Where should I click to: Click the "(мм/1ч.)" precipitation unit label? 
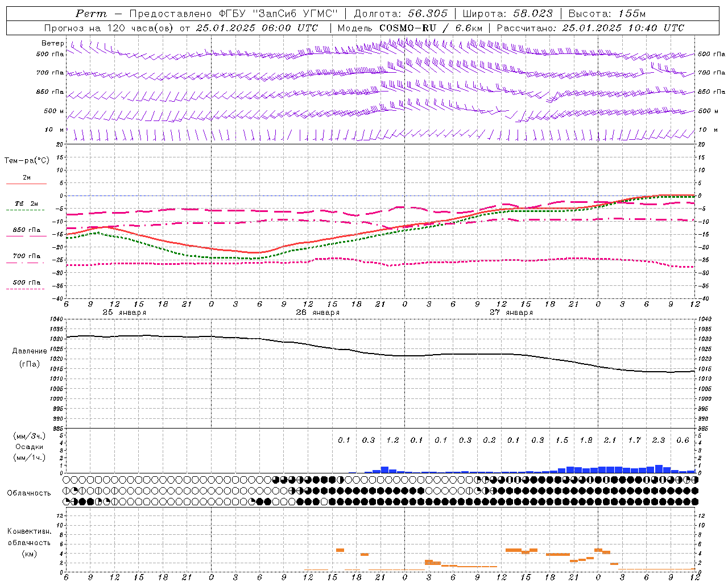pos(30,458)
